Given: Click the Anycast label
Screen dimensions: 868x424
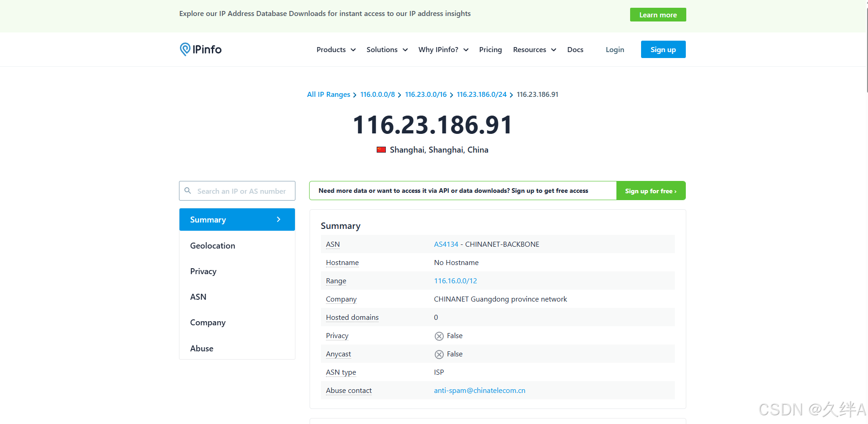Looking at the screenshot, I should pos(338,354).
